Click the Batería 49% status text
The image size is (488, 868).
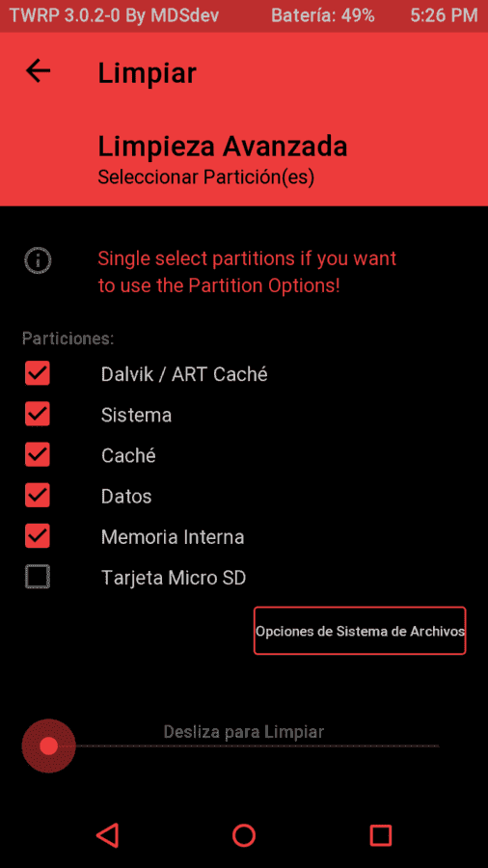[322, 15]
